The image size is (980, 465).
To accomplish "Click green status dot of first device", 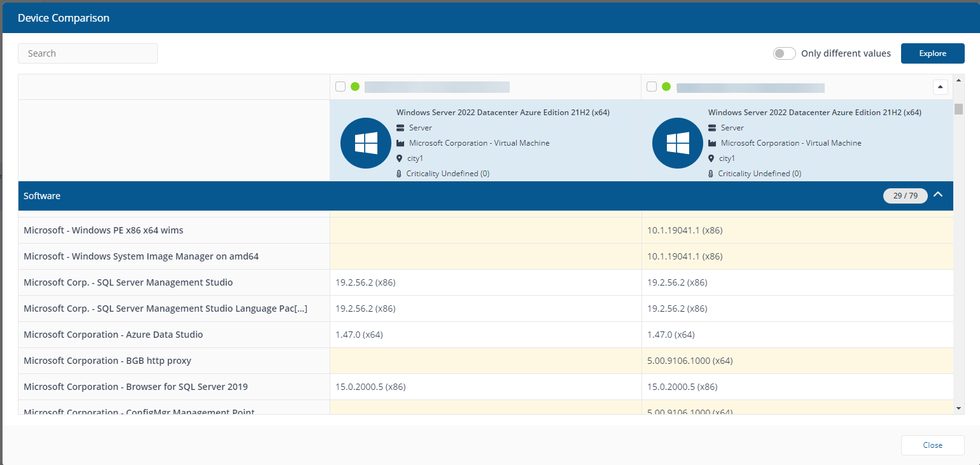I will click(x=355, y=87).
